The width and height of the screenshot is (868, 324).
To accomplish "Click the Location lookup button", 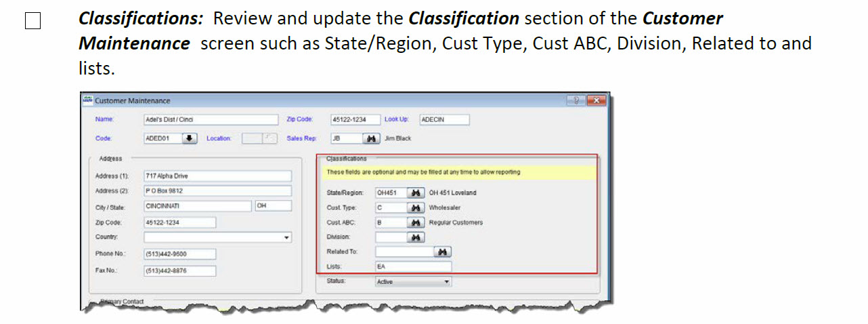I will [x=269, y=138].
